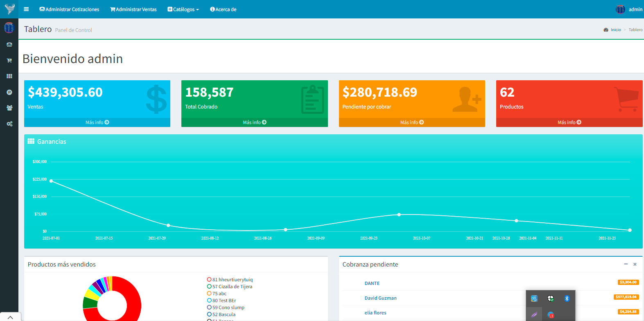Click the grid catalog icon in sidebar

tap(9, 76)
